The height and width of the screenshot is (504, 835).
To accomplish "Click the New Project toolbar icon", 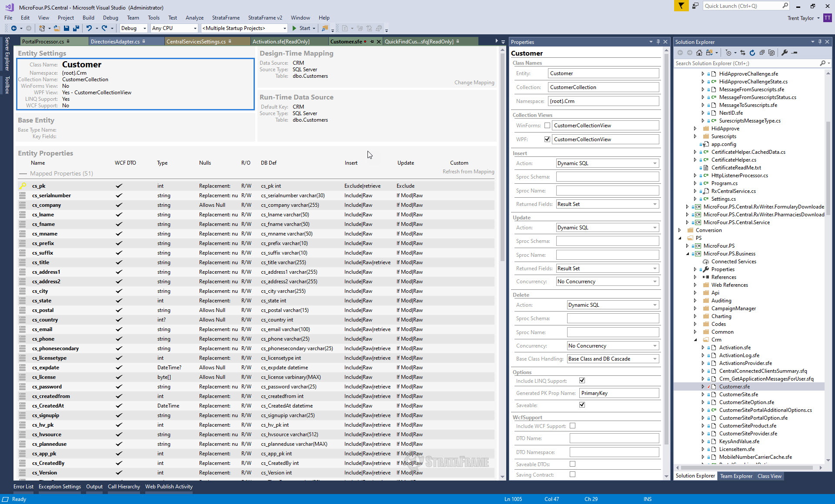I will [42, 28].
